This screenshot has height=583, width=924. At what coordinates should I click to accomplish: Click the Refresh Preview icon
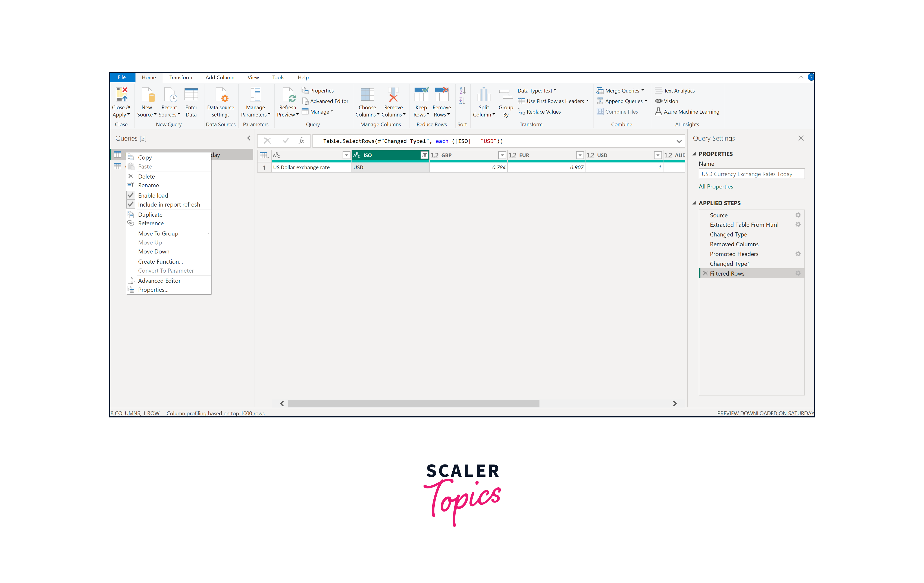pos(288,94)
